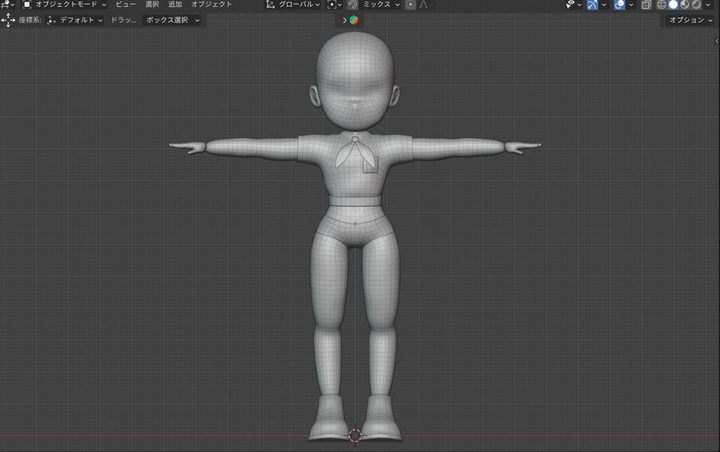Click the move tool arrows icon
Viewport: 720px width, 452px height.
click(8, 20)
